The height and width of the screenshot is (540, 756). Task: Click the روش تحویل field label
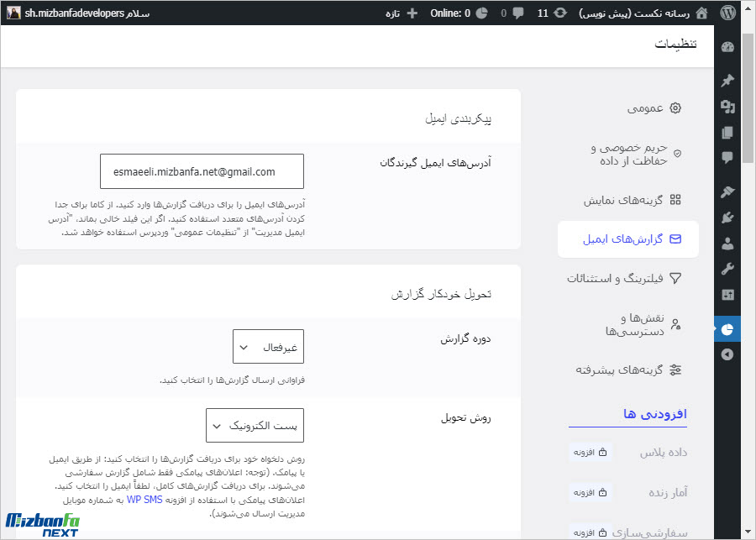pos(465,418)
